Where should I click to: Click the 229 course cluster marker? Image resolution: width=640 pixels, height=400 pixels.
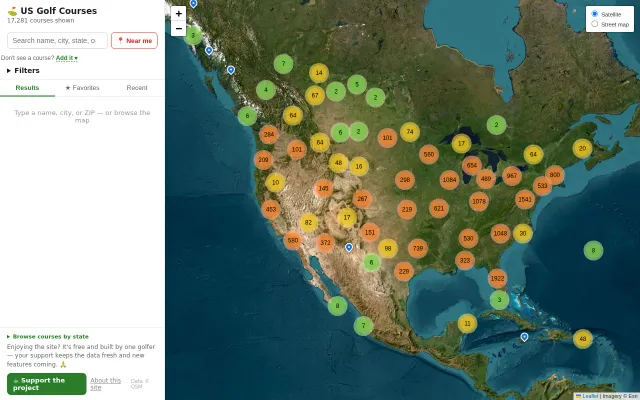[x=404, y=271]
